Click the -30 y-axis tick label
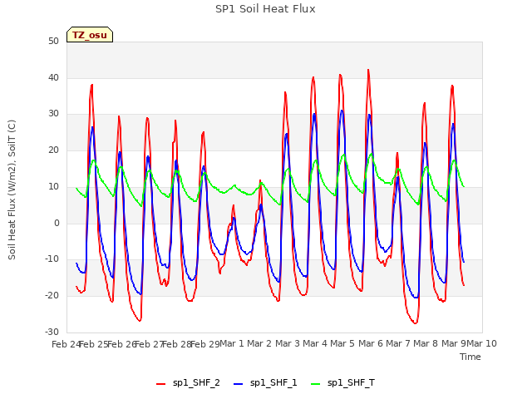This screenshot has width=532, height=399. pyautogui.click(x=52, y=332)
